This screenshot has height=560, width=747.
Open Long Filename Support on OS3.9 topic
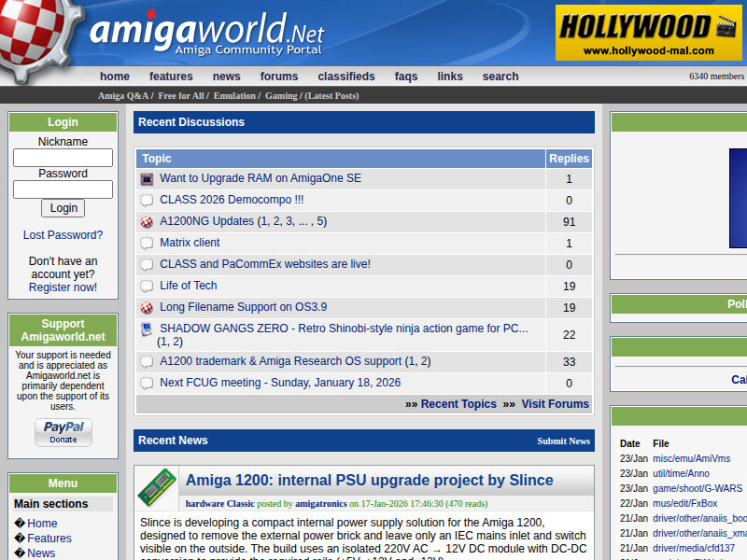tap(244, 307)
